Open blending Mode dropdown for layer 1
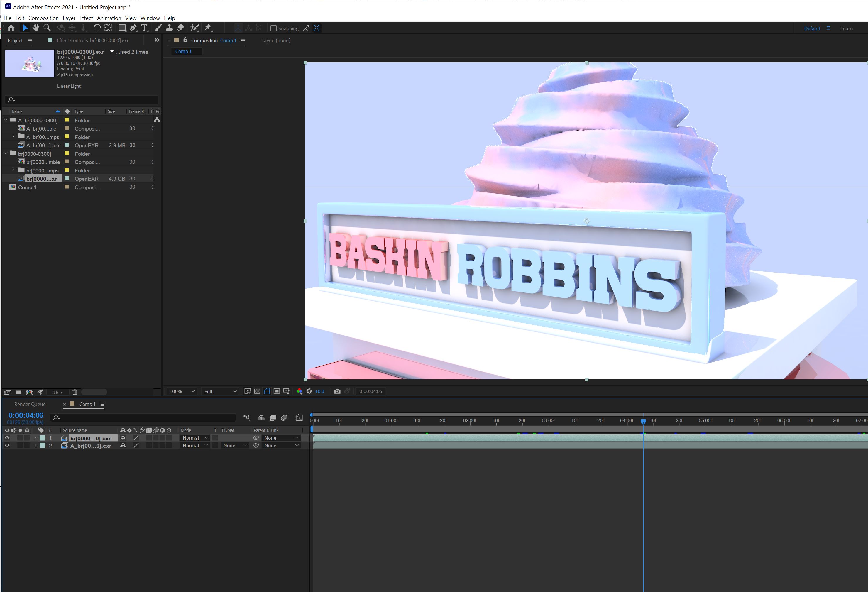The image size is (868, 592). pos(195,438)
